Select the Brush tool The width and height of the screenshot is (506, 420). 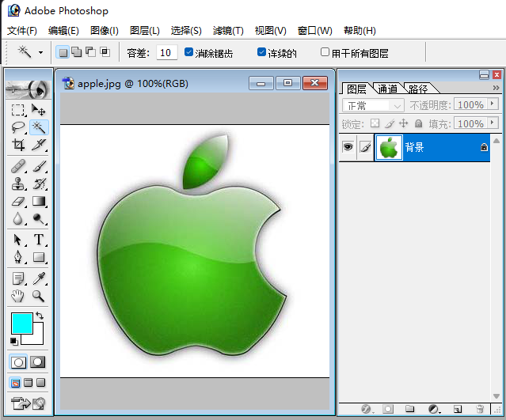(x=39, y=166)
